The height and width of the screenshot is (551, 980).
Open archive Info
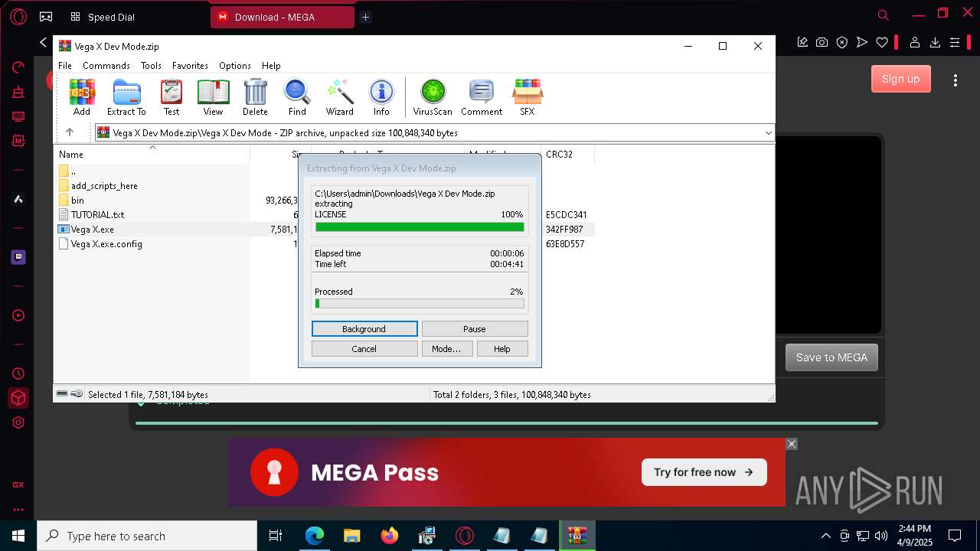coord(381,97)
